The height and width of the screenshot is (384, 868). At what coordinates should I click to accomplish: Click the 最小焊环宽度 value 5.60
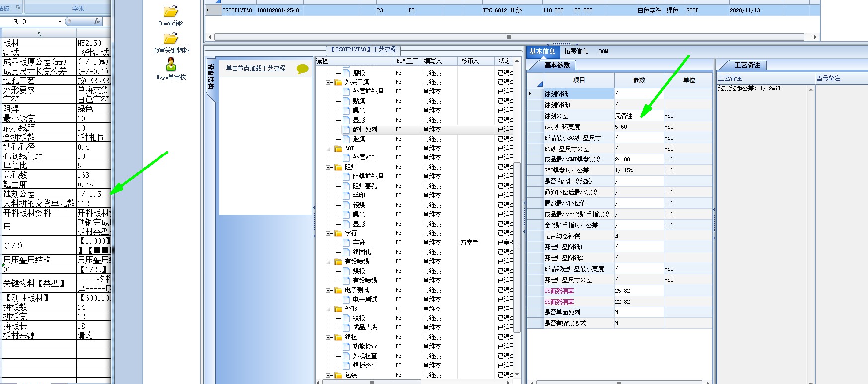point(639,127)
